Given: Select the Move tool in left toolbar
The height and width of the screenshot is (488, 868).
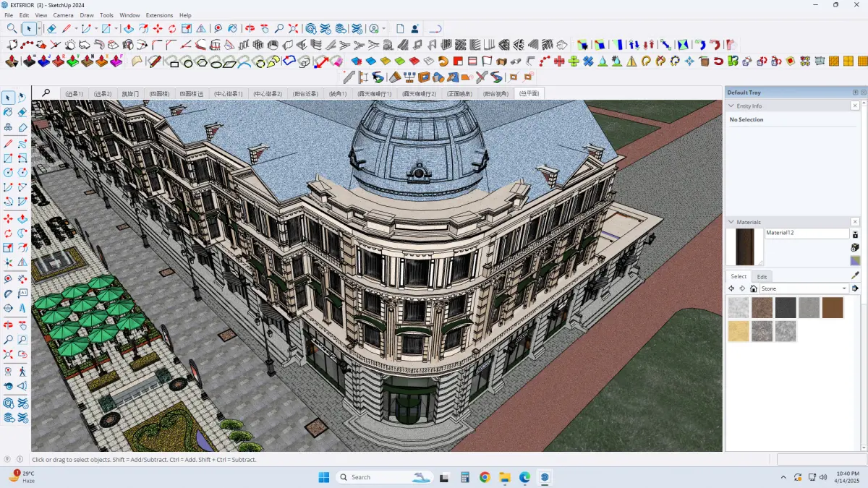Looking at the screenshot, I should (x=8, y=218).
